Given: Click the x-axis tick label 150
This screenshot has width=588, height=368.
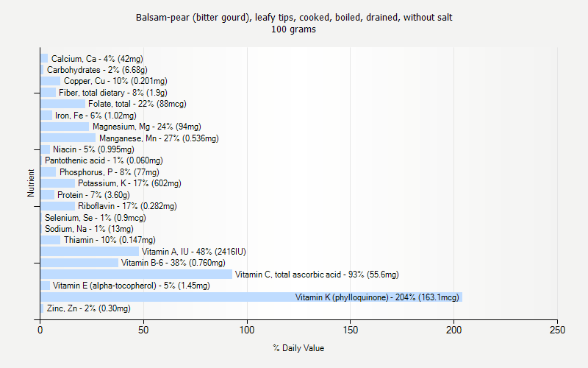Looking at the screenshot, I should [351, 330].
